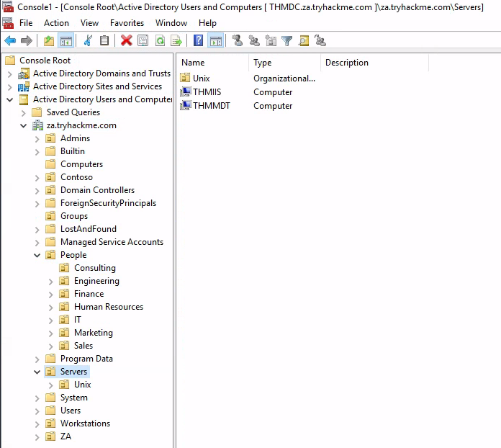Click the Find objects magnifier icon

click(304, 40)
